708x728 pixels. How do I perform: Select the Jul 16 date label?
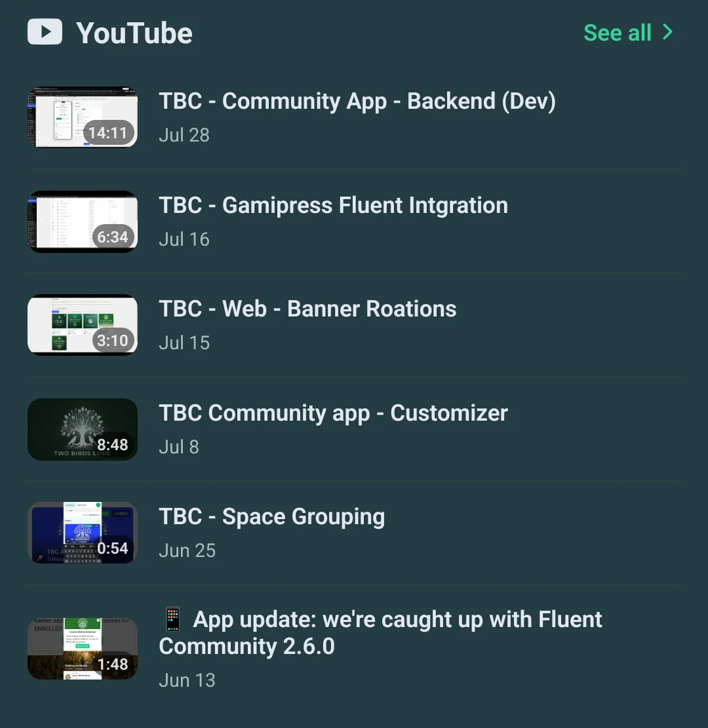184,239
